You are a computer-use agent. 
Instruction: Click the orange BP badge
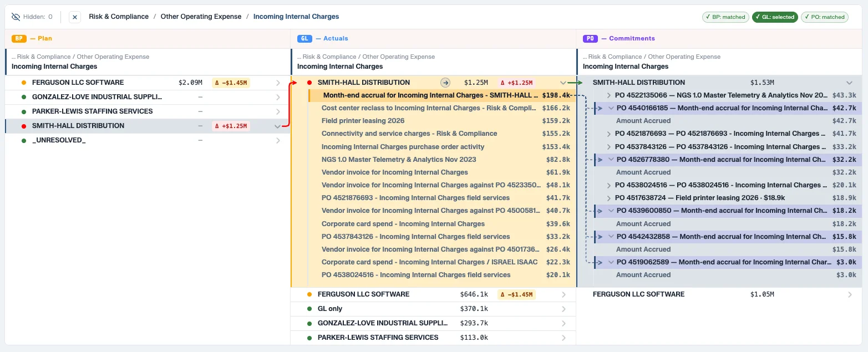pyautogui.click(x=19, y=38)
